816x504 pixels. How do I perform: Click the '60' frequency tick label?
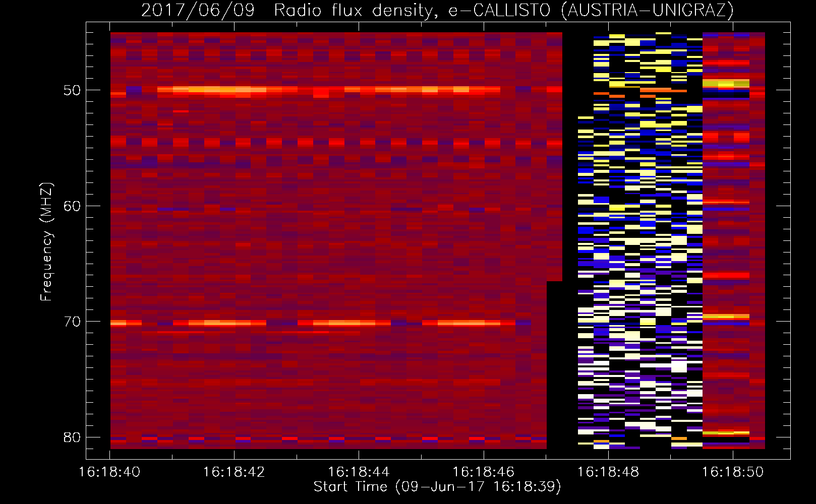coord(72,206)
